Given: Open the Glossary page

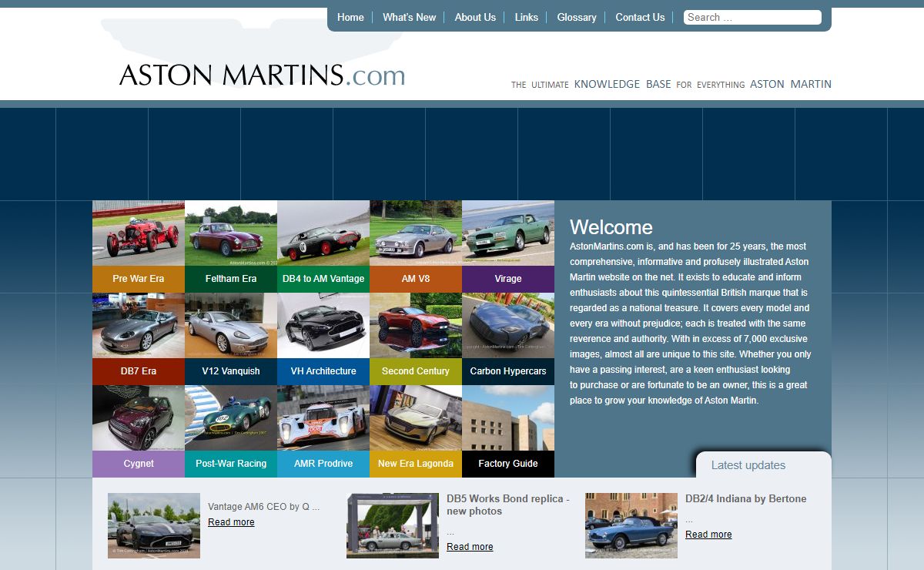Looking at the screenshot, I should 577,17.
